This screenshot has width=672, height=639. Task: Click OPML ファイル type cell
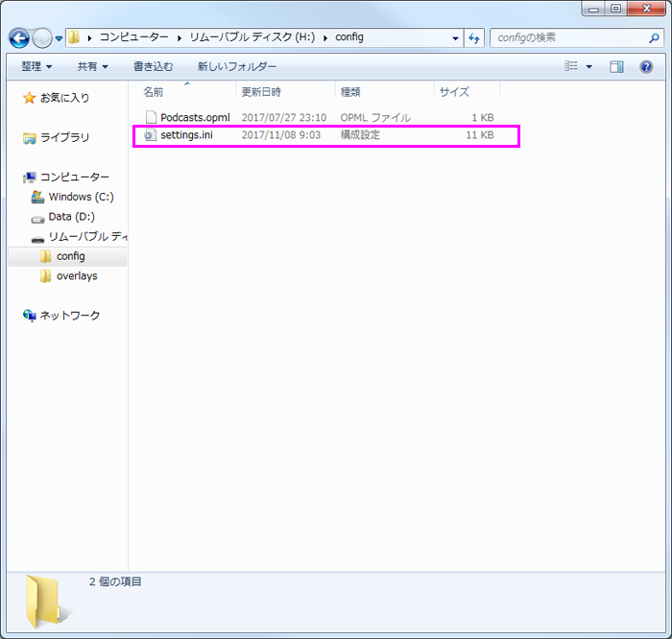375,117
